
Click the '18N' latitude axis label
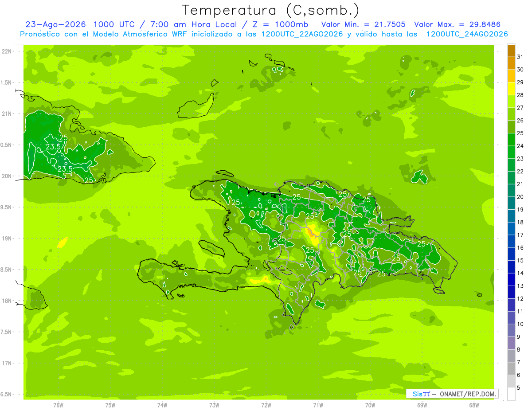(7, 301)
